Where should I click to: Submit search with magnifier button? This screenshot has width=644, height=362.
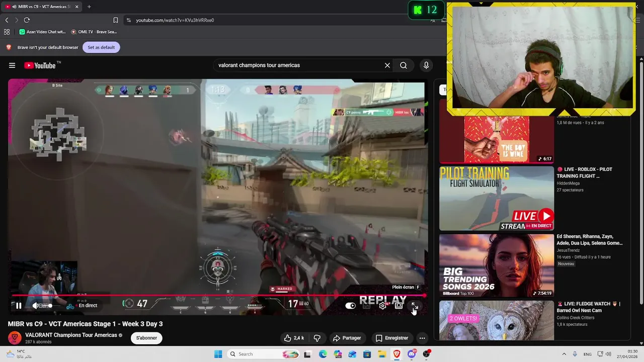404,65
